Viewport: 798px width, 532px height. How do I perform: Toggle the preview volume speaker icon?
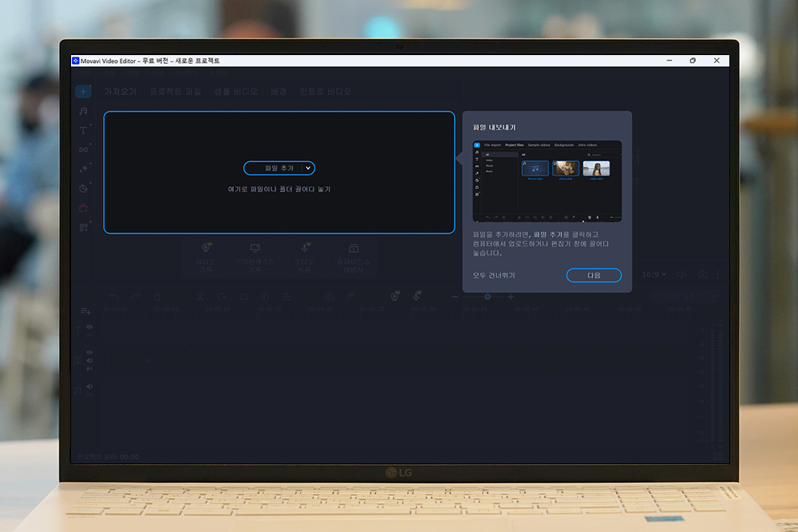681,274
